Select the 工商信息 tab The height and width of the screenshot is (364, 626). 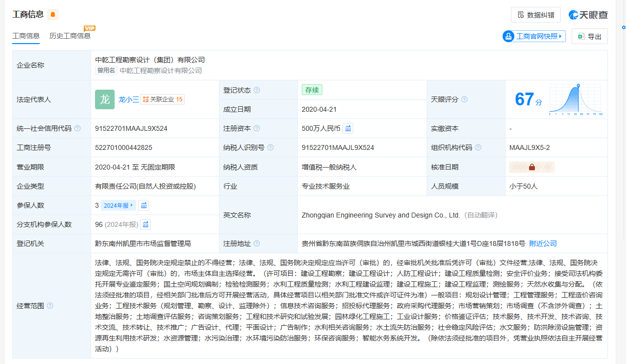[26, 36]
